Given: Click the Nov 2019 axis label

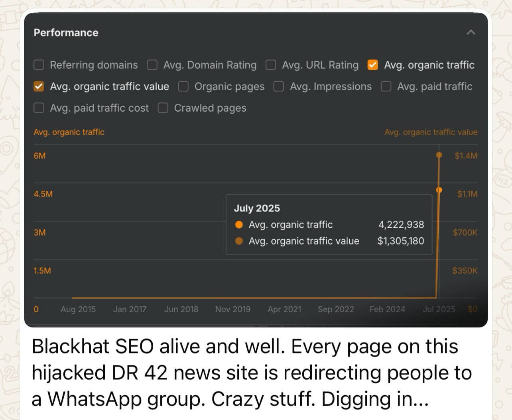Looking at the screenshot, I should [233, 309].
